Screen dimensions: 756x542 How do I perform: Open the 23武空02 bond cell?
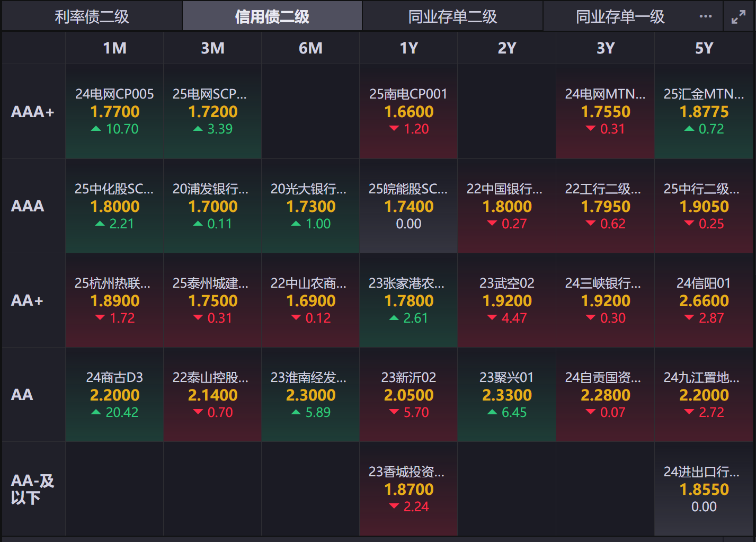pyautogui.click(x=506, y=300)
